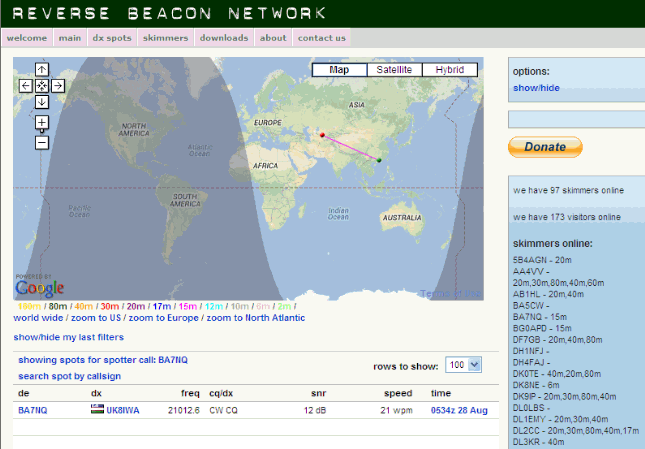The image size is (645, 449).
Task: Switch map view to Map
Action: 339,70
